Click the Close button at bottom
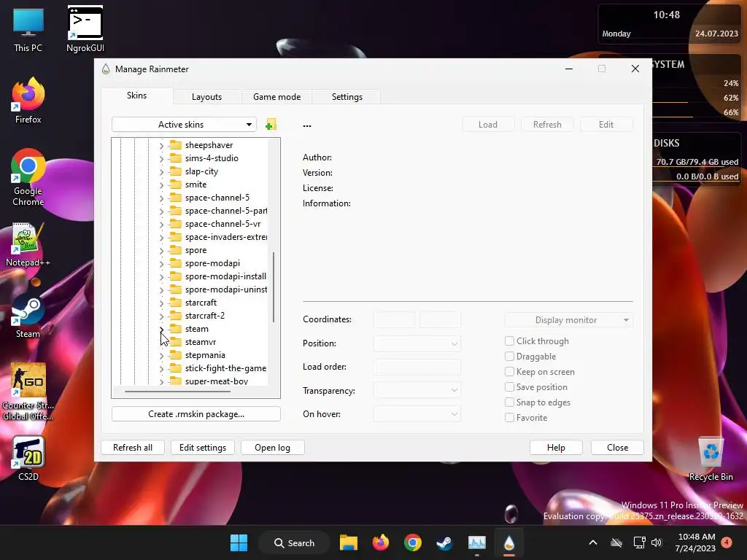 [x=617, y=447]
